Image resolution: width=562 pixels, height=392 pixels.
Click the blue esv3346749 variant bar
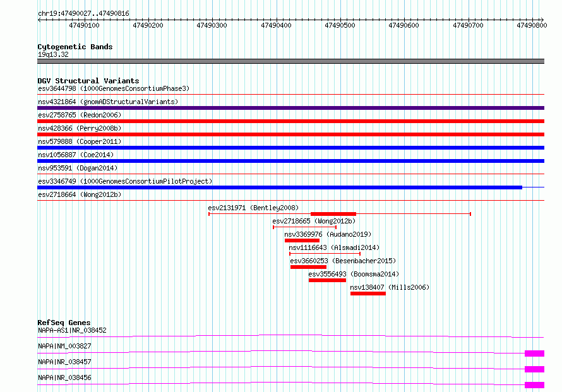click(280, 187)
